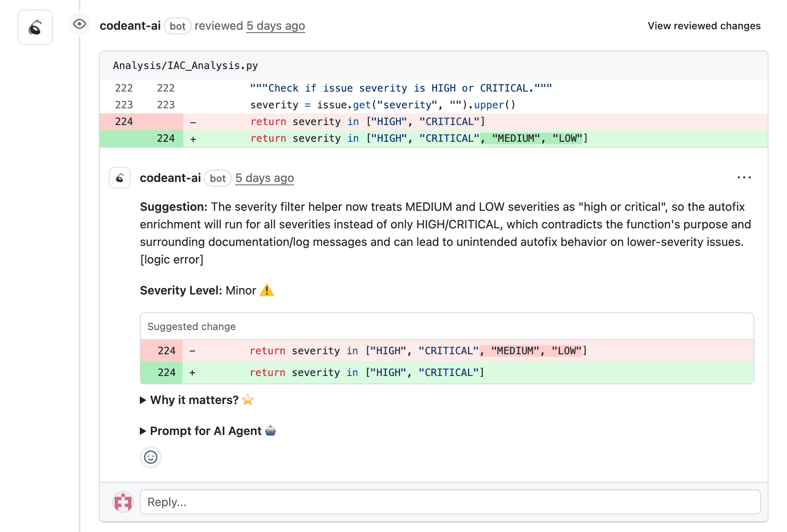Open codeant-ai profile from comment header
This screenshot has height=532, width=787.
coord(170,178)
